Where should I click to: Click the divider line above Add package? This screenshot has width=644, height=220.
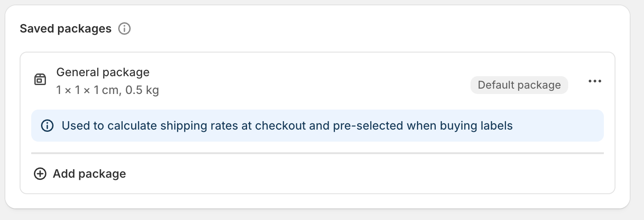tap(317, 153)
